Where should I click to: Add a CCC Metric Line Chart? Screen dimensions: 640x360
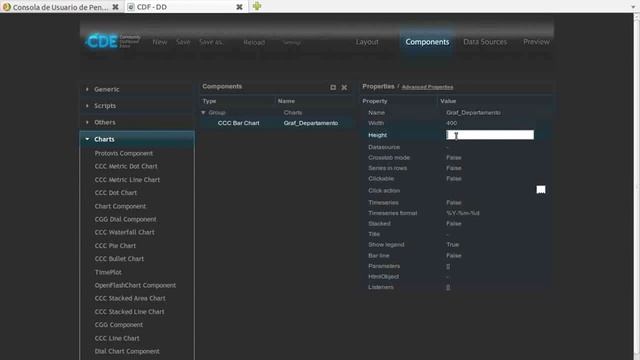127,180
